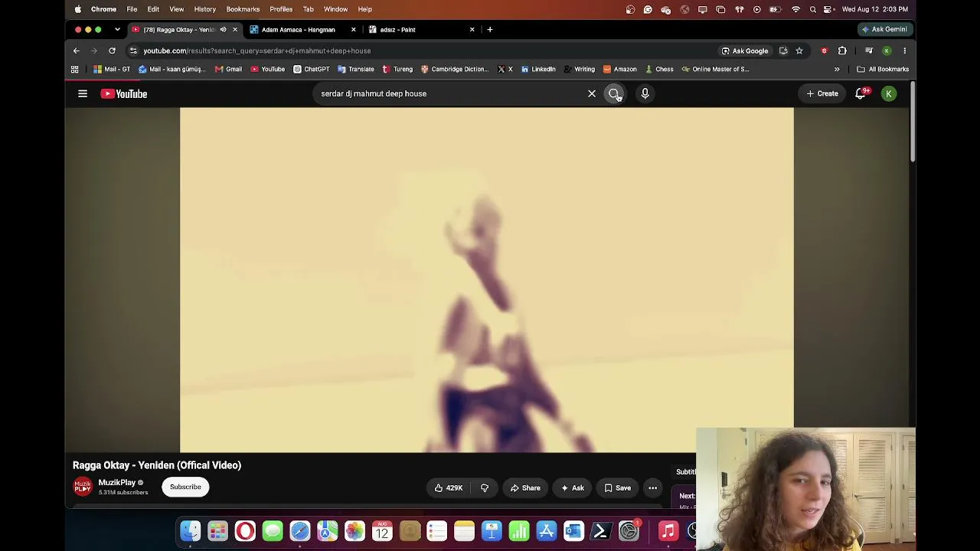
Task: Open the All Bookmarks folder
Action: click(883, 69)
